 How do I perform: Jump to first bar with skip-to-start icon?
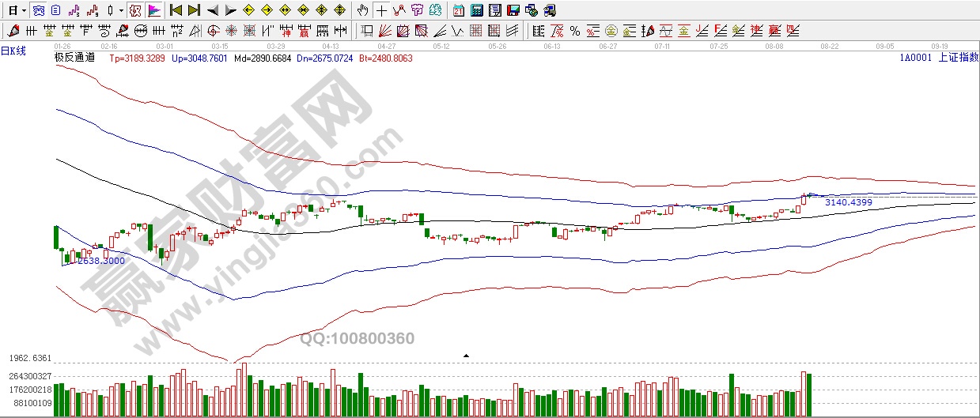pyautogui.click(x=176, y=10)
